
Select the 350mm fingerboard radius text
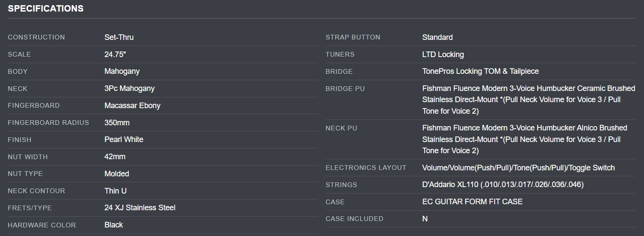pyautogui.click(x=117, y=123)
